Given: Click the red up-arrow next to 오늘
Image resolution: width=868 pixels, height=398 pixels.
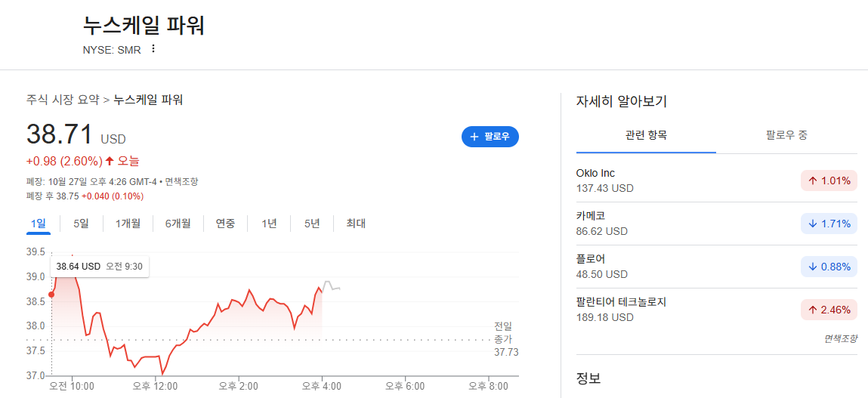Looking at the screenshot, I should [x=110, y=162].
